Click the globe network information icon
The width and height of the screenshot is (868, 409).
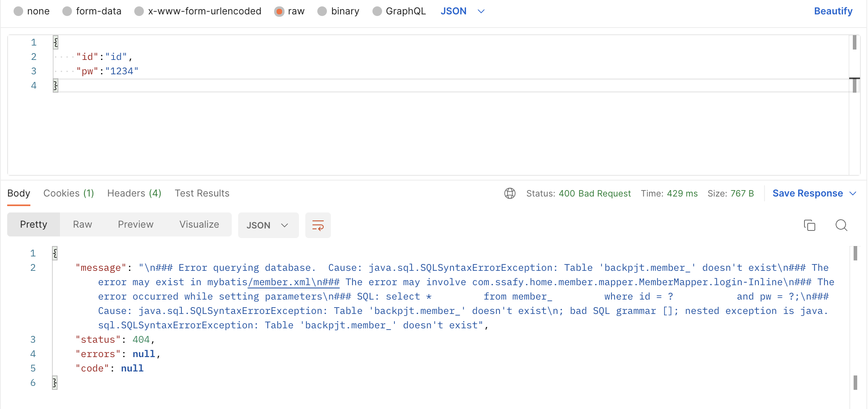tap(510, 193)
